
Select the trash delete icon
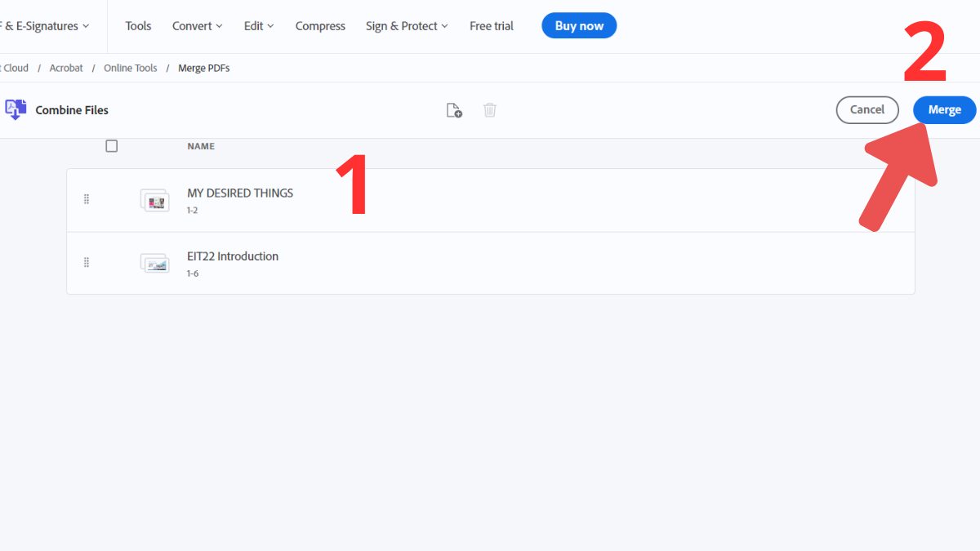coord(490,109)
